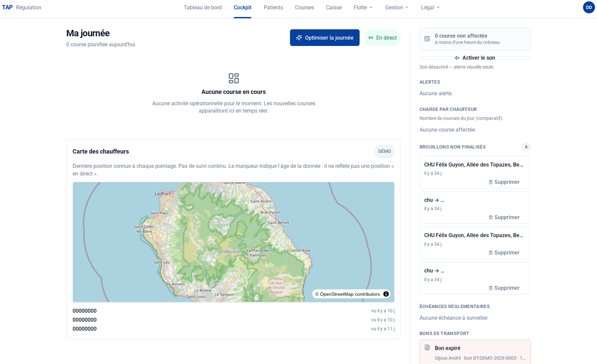Click the document icon on Bon expiré
597x364 pixels.
(x=427, y=348)
